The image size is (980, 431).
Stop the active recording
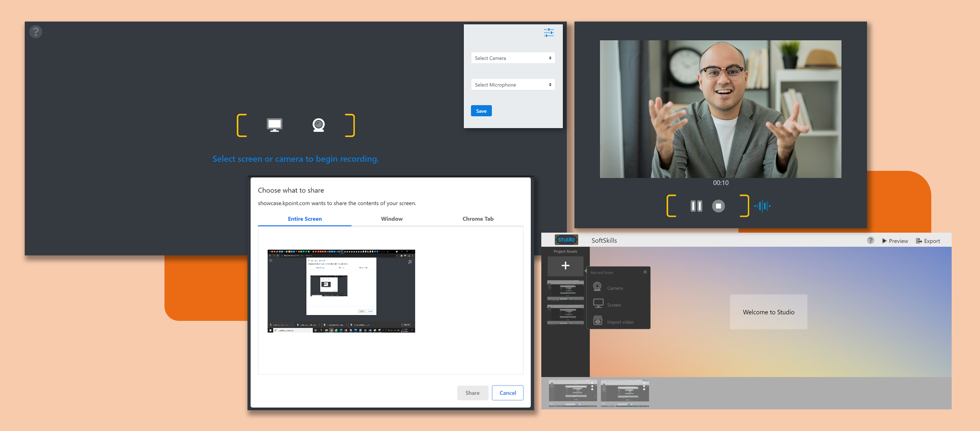point(718,206)
